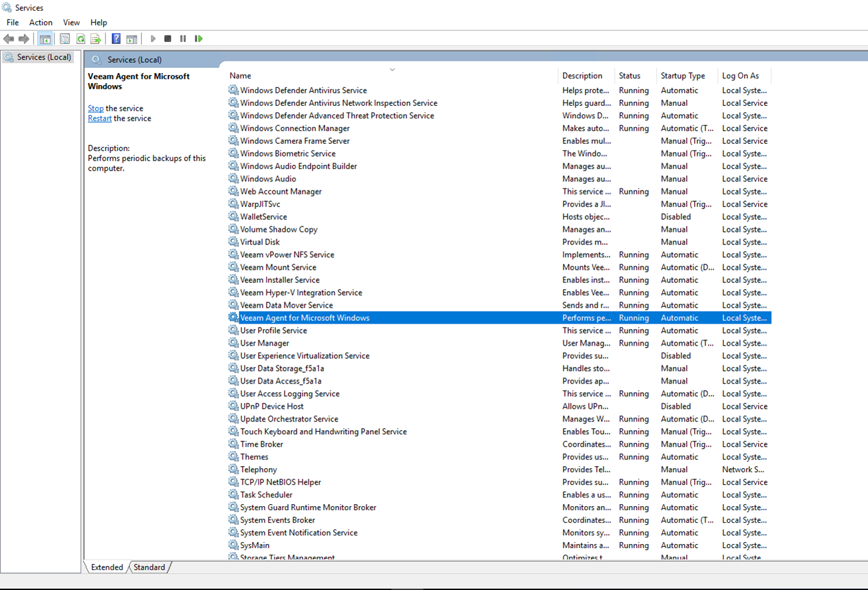Click the Export List toolbar icon

pos(96,39)
